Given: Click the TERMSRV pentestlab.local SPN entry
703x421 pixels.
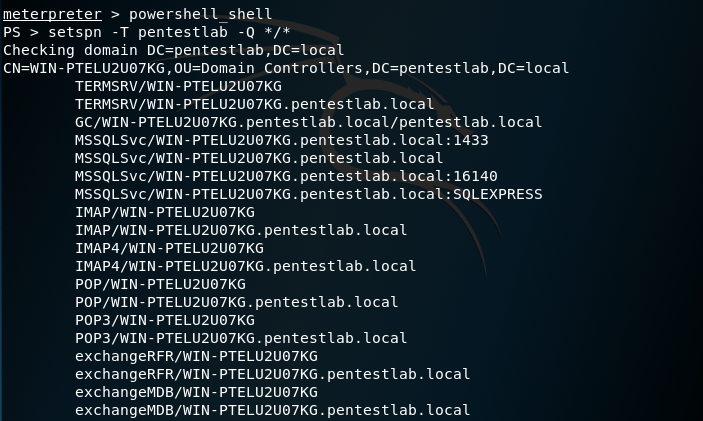Looking at the screenshot, I should pyautogui.click(x=254, y=104).
